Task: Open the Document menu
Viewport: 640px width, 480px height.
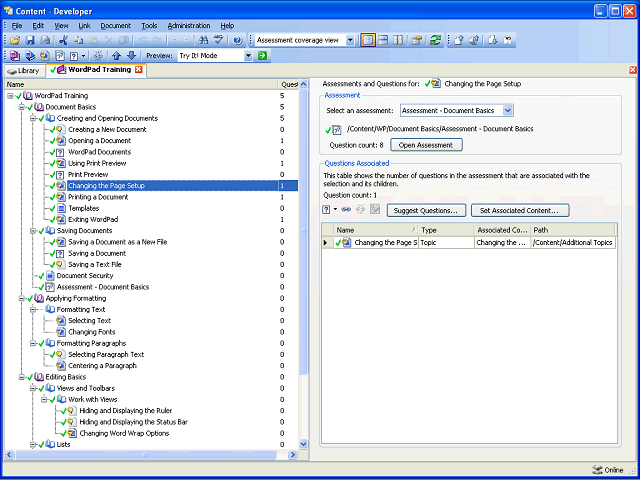Action: tap(116, 26)
